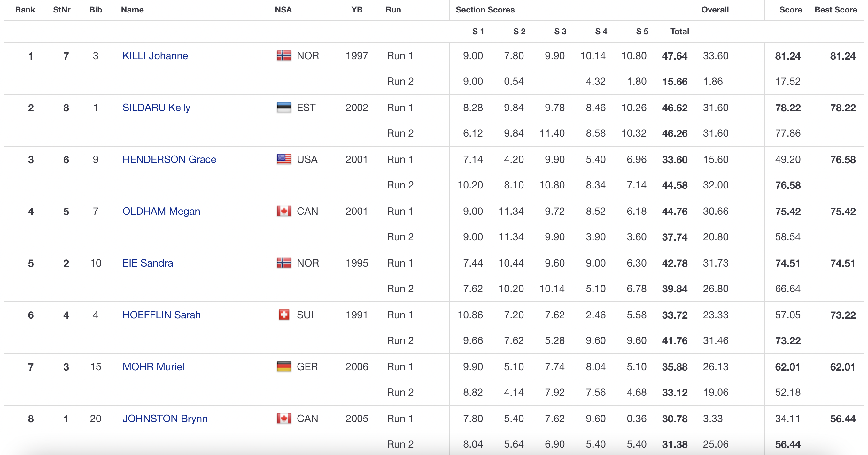Screen dimensions: 868x455
Task: Click Estonia flag icon for SILDARU Kelly
Action: pos(284,108)
